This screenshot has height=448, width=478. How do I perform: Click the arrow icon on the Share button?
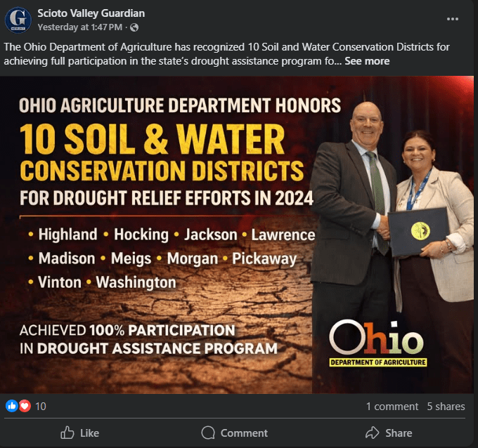[x=373, y=433]
